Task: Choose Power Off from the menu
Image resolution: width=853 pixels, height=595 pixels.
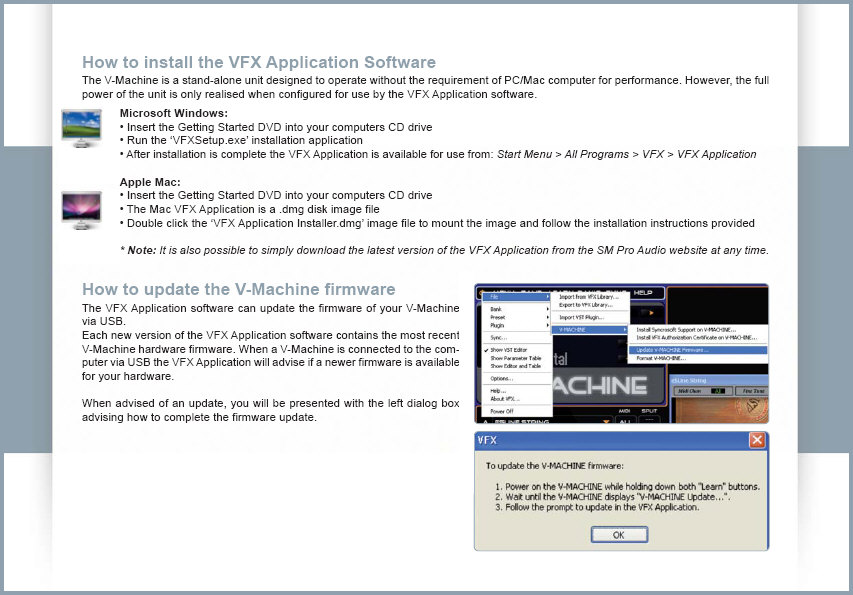Action: pos(517,411)
